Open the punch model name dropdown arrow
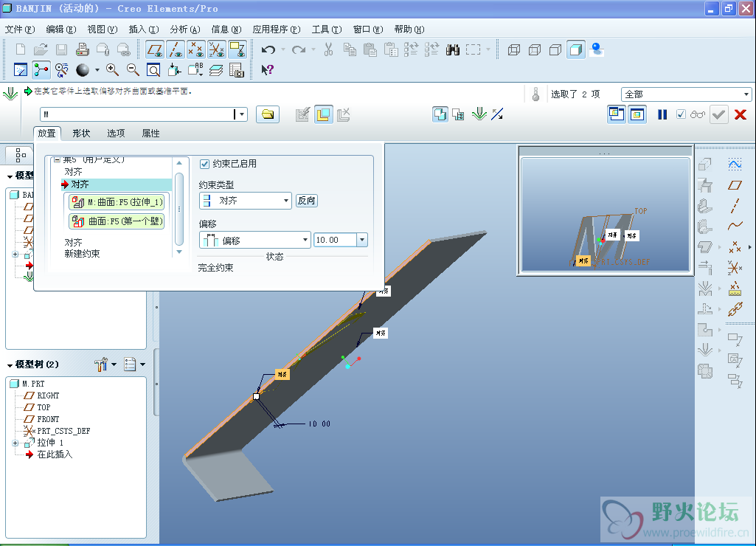 242,114
